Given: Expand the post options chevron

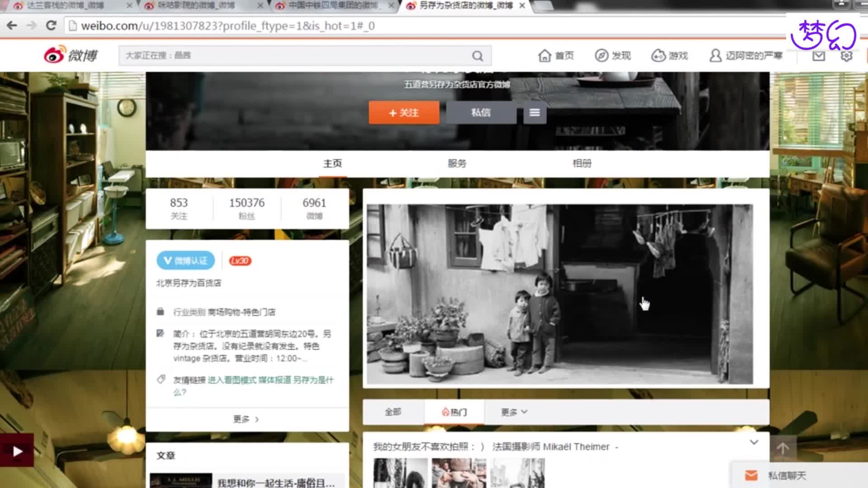Looking at the screenshot, I should coord(754,442).
